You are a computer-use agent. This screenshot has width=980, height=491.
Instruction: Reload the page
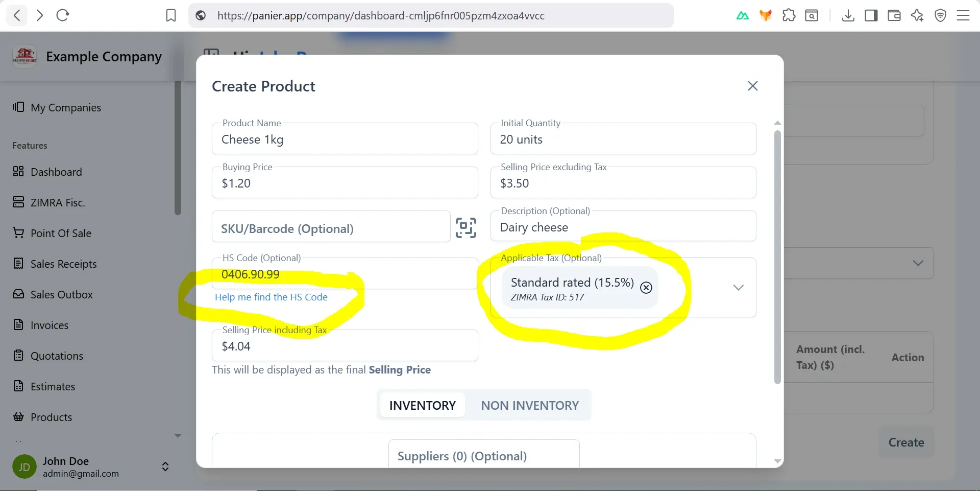click(63, 15)
